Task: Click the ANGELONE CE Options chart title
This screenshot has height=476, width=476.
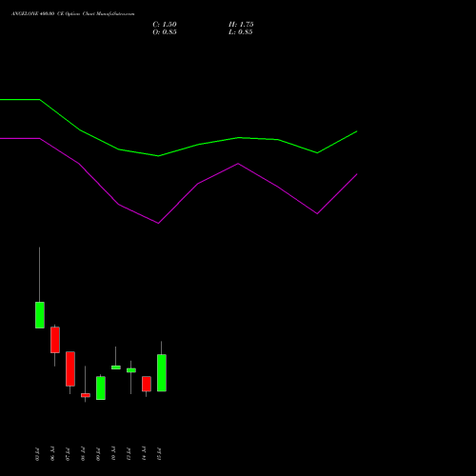Action: point(73,14)
